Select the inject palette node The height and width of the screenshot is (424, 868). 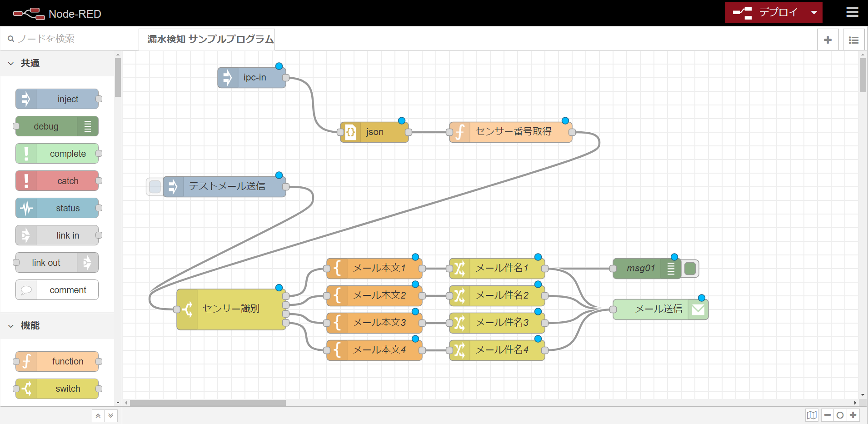pos(57,99)
